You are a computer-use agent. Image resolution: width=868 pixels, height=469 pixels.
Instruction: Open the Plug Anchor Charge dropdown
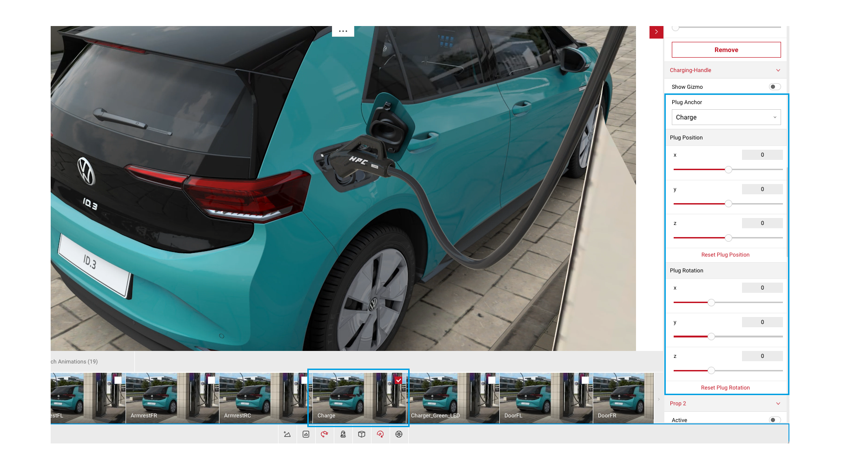coord(726,117)
